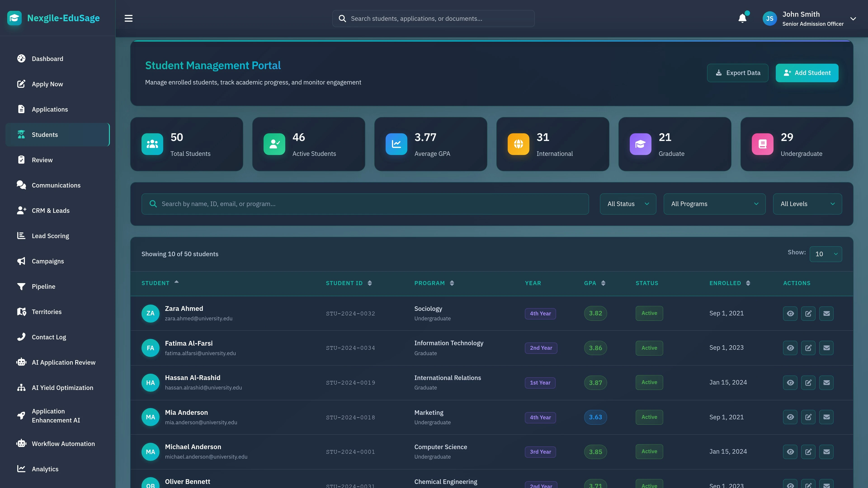Image resolution: width=868 pixels, height=488 pixels.
Task: Open the AI Application Review section
Action: [63, 362]
